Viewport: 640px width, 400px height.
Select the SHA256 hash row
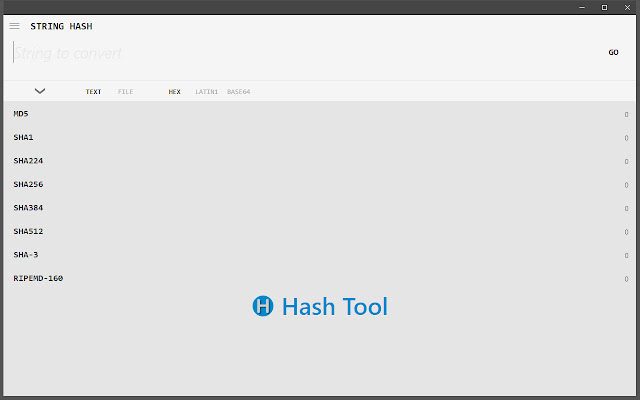pos(320,184)
